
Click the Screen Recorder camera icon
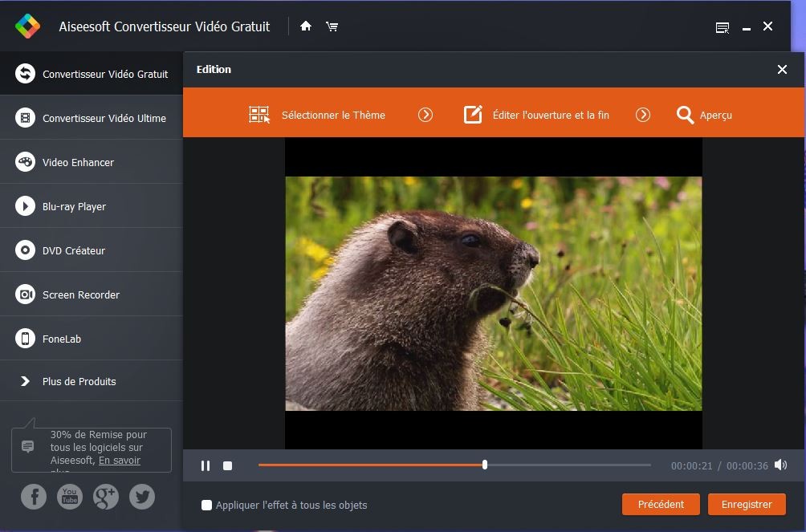click(25, 294)
